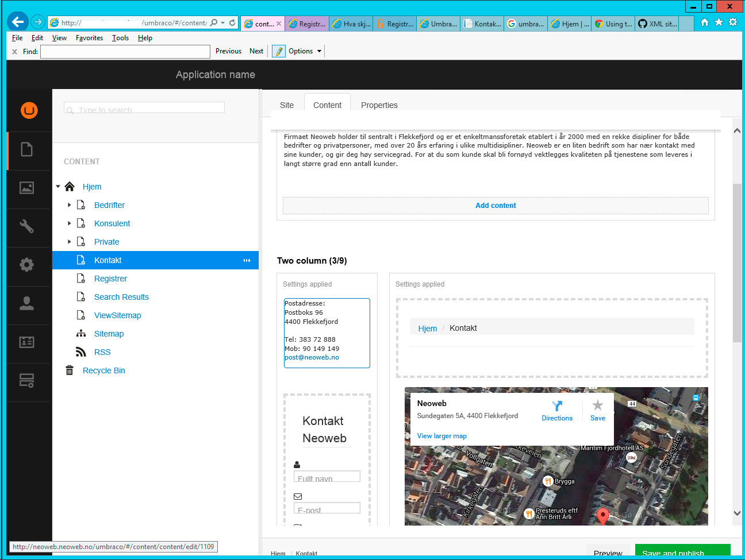
Task: Open the Edit menu
Action: click(x=37, y=38)
